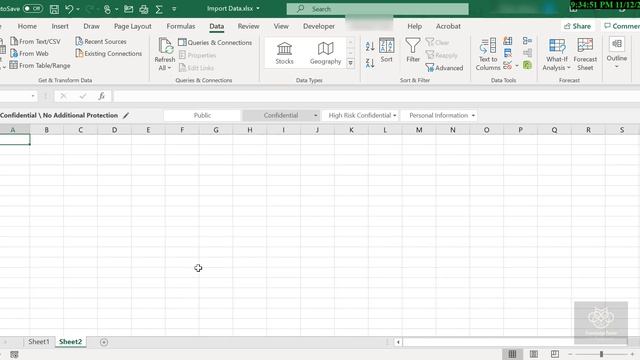Choose From Table/Range
The height and width of the screenshot is (360, 640).
40,65
